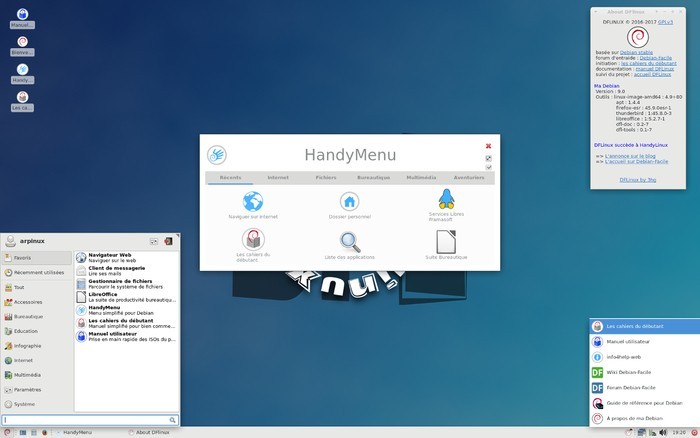This screenshot has width=700, height=438.
Task: Click the Debian stable link in About DFlinux
Action: pos(636,50)
